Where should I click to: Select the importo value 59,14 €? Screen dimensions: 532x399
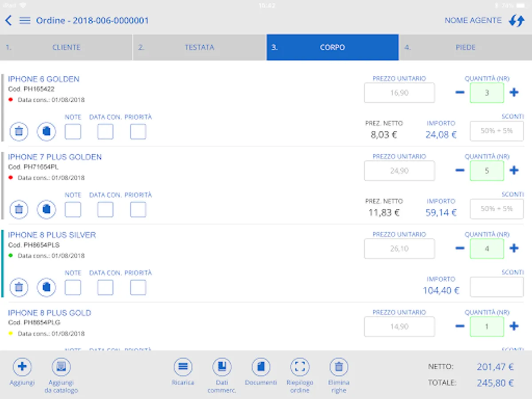point(441,213)
